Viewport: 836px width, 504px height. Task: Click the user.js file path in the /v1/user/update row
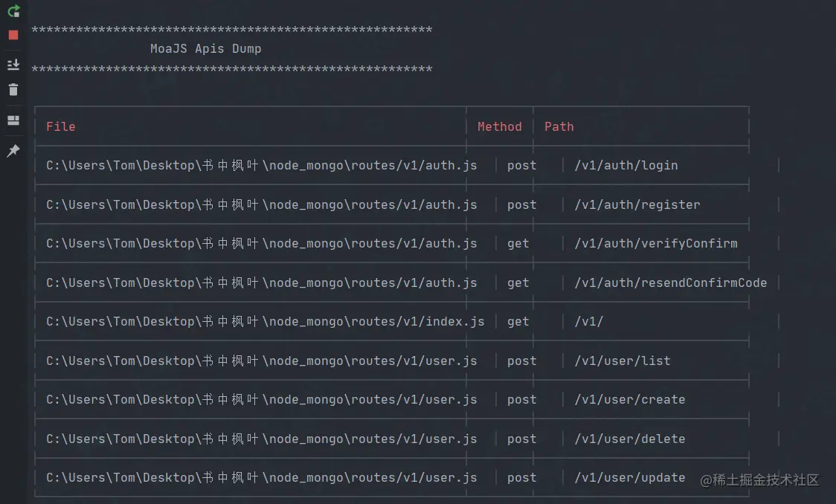[x=261, y=478]
